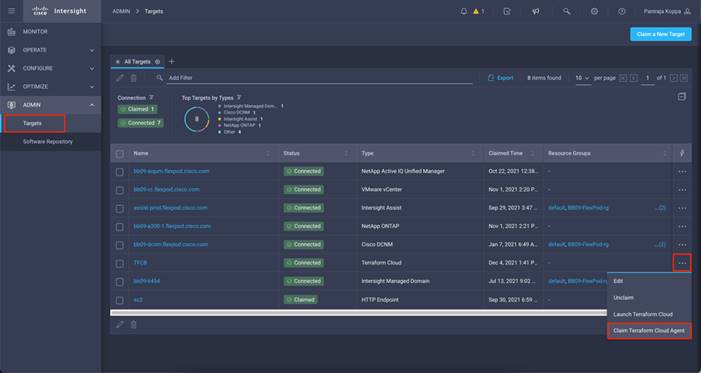Open column settings icon in table header

[682, 153]
